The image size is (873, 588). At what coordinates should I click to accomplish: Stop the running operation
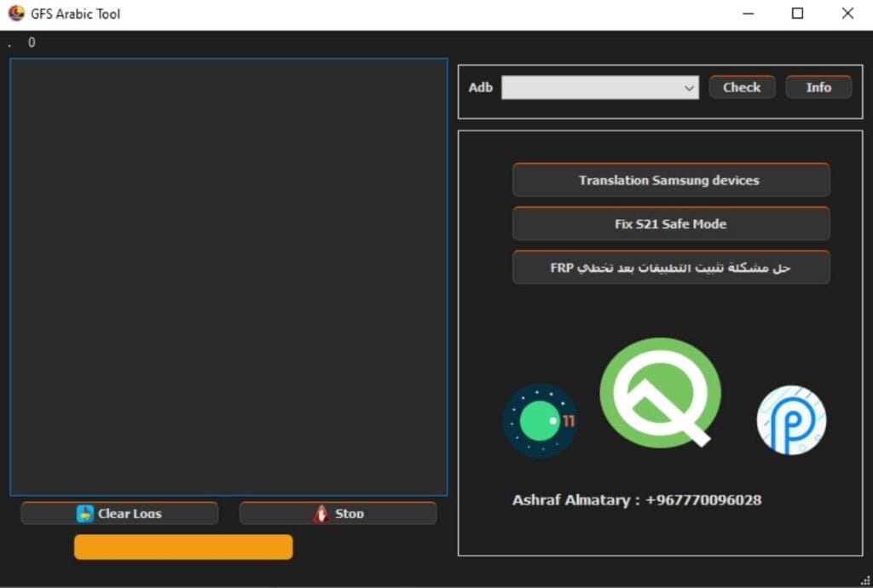pyautogui.click(x=338, y=513)
